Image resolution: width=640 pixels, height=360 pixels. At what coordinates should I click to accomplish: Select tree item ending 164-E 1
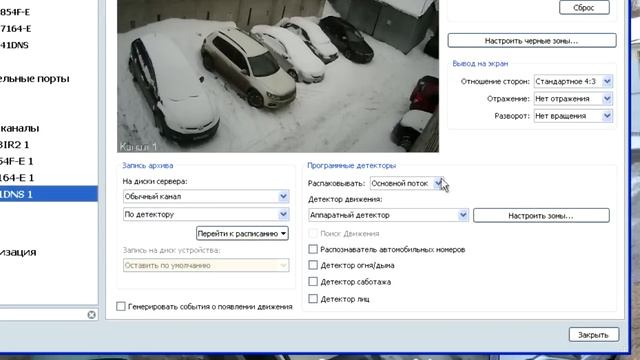(x=17, y=178)
